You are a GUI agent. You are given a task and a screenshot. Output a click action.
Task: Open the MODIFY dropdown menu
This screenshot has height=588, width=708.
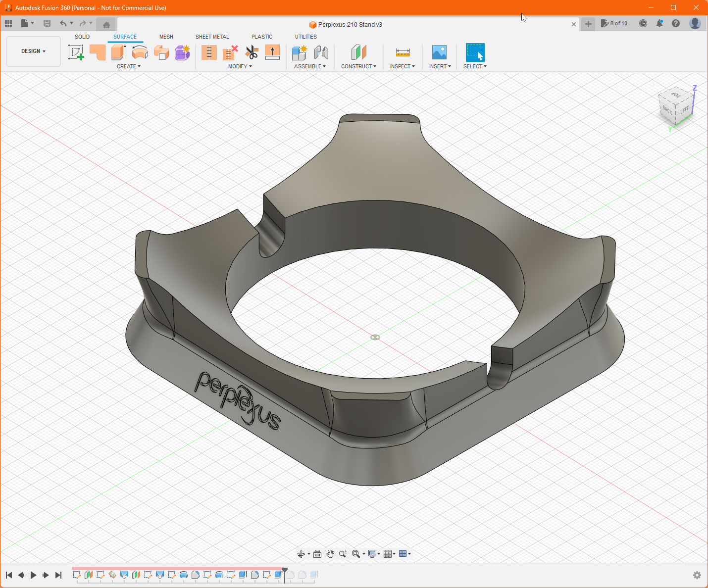coord(240,66)
